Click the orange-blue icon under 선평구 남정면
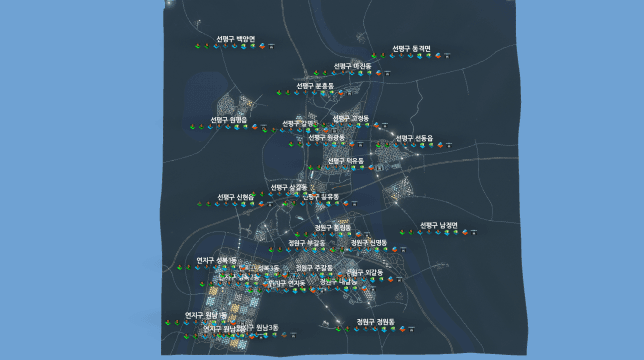 [x=465, y=232]
